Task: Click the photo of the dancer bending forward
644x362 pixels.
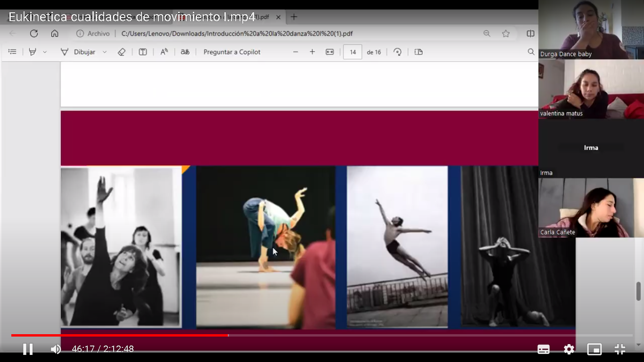Action: click(265, 247)
